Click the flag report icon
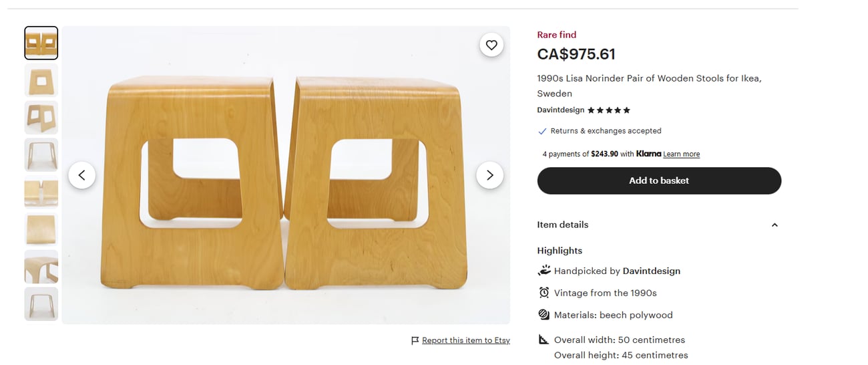The height and width of the screenshot is (365, 868). (415, 340)
